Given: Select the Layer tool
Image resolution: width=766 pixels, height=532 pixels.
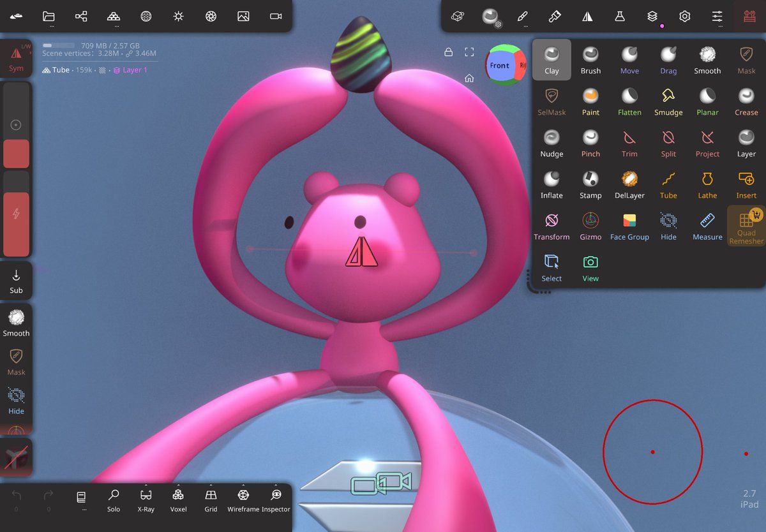Looking at the screenshot, I should tap(746, 143).
